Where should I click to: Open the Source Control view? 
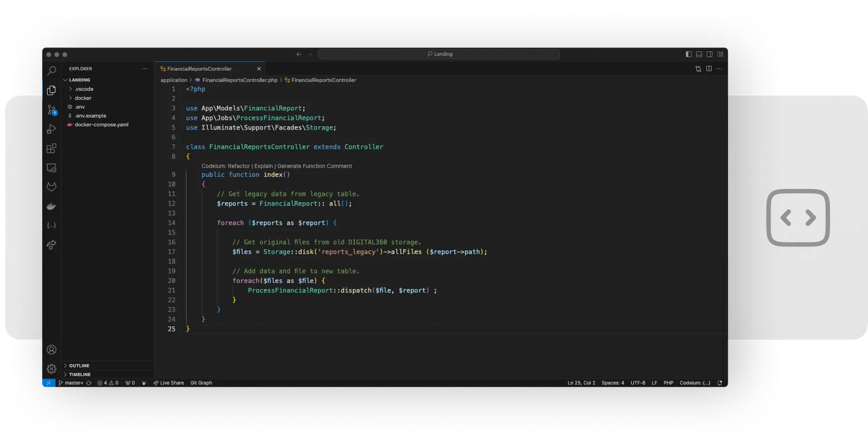click(x=52, y=110)
